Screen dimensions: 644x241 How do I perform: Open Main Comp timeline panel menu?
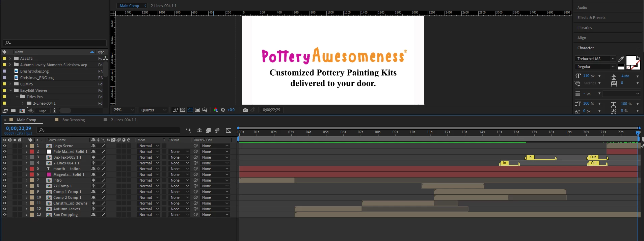pos(41,120)
